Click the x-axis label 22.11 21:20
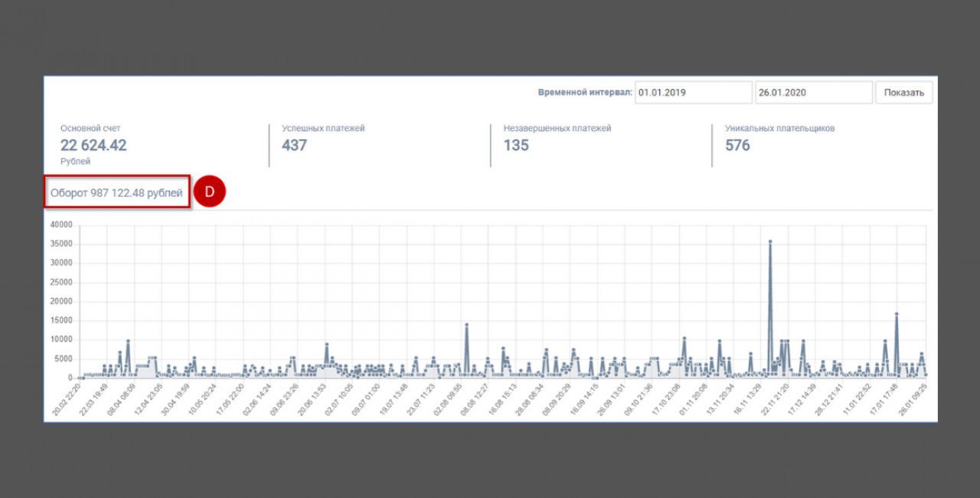Screen dimensions: 980x498 (x=776, y=398)
